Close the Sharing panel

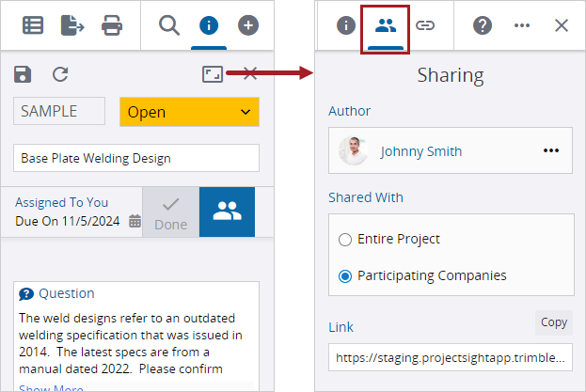pos(562,25)
